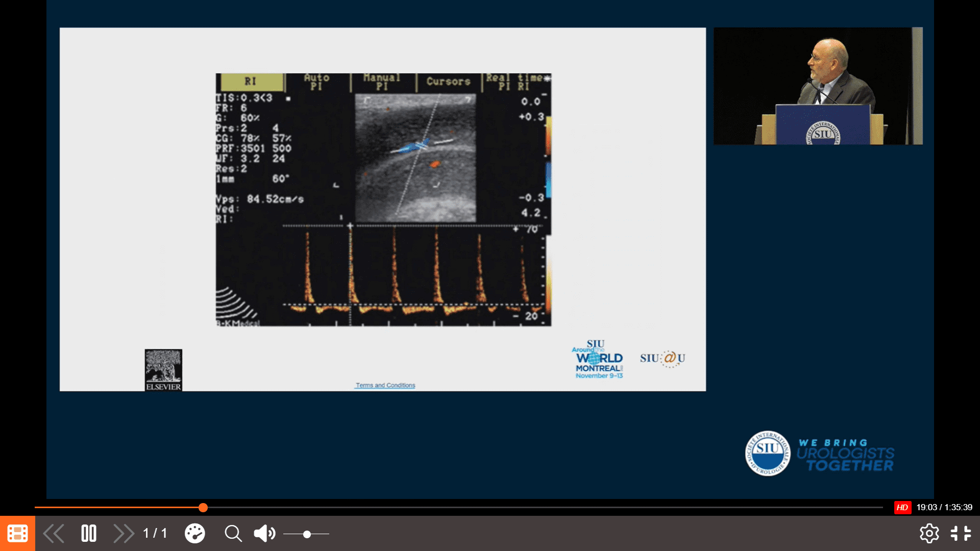Viewport: 980px width, 551px height.
Task: Open the slide thumbnails grid view
Action: tap(17, 534)
